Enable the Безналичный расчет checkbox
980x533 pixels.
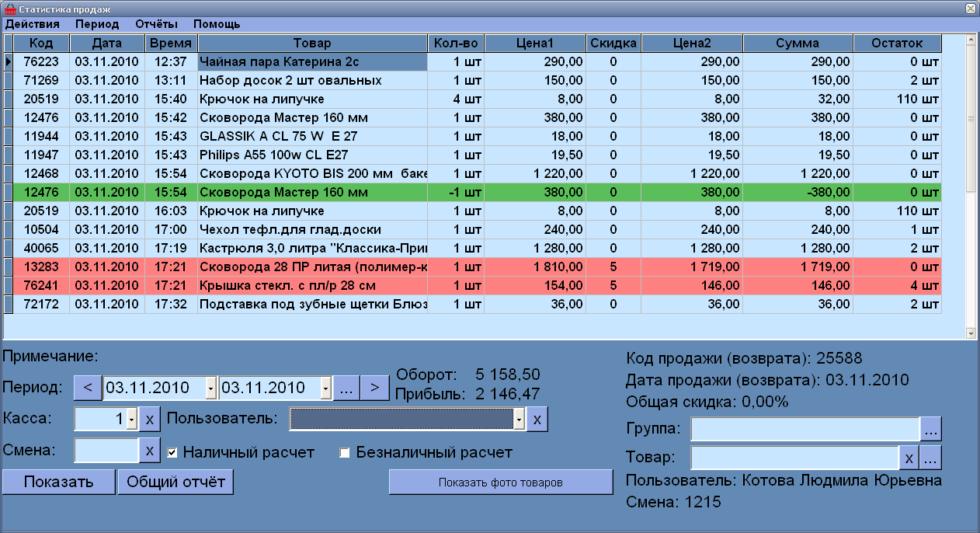pyautogui.click(x=345, y=452)
